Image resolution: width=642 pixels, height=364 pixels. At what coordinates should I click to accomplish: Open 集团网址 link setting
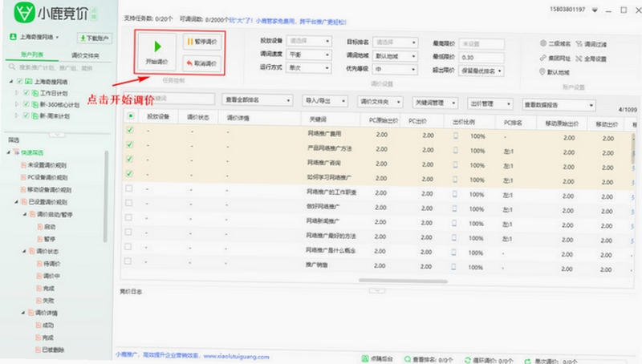point(555,59)
